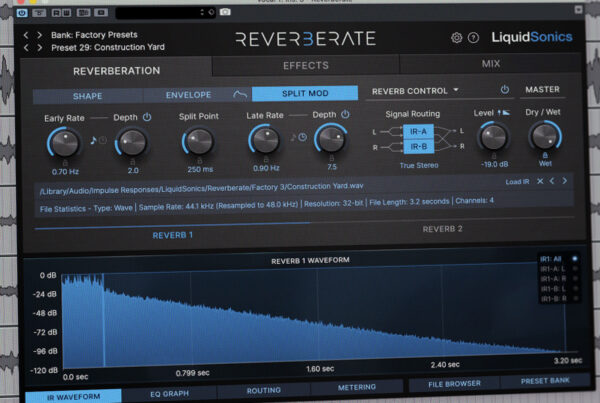
Task: Open the ENVELOPE sub-tab
Action: 188,95
